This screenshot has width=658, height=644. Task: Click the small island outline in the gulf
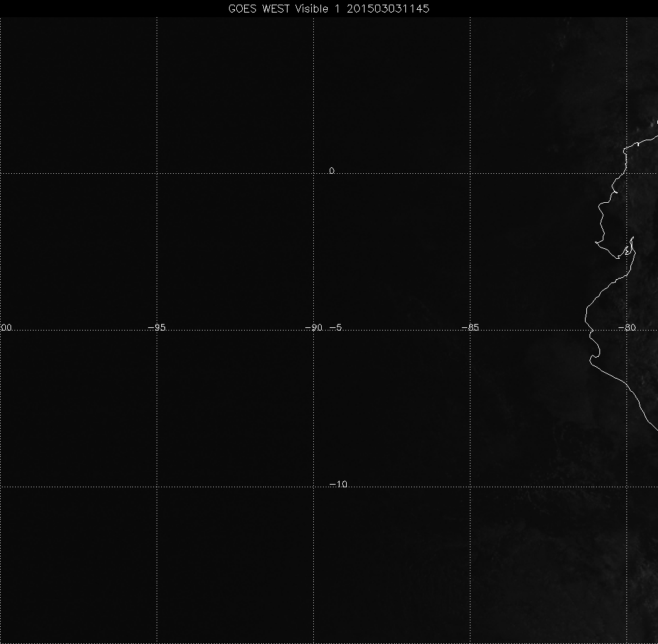pos(628,251)
